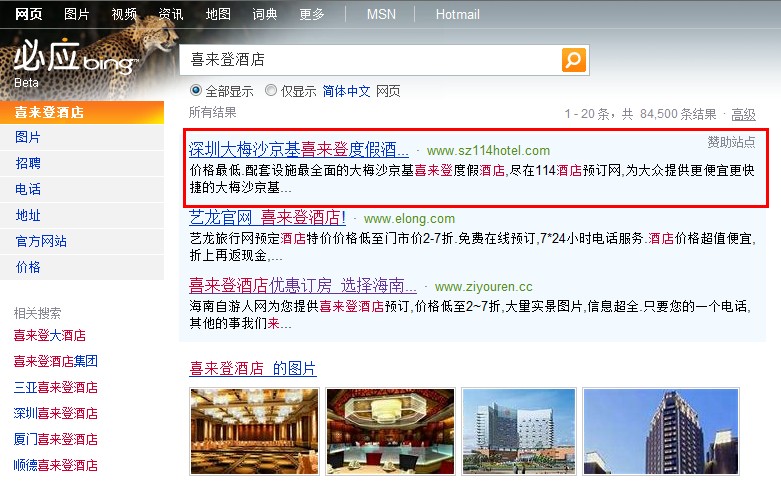
Task: Open sponsored 深圳大梅沙京基喜来登 result title
Action: (298, 149)
